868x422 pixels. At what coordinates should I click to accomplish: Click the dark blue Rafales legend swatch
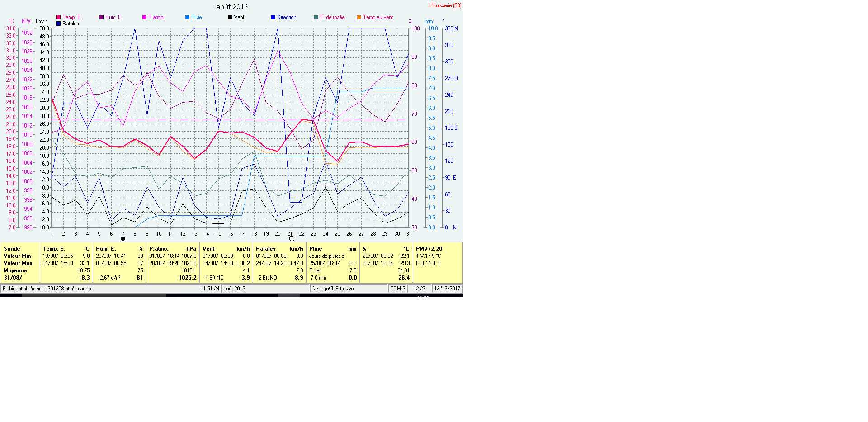pos(58,24)
